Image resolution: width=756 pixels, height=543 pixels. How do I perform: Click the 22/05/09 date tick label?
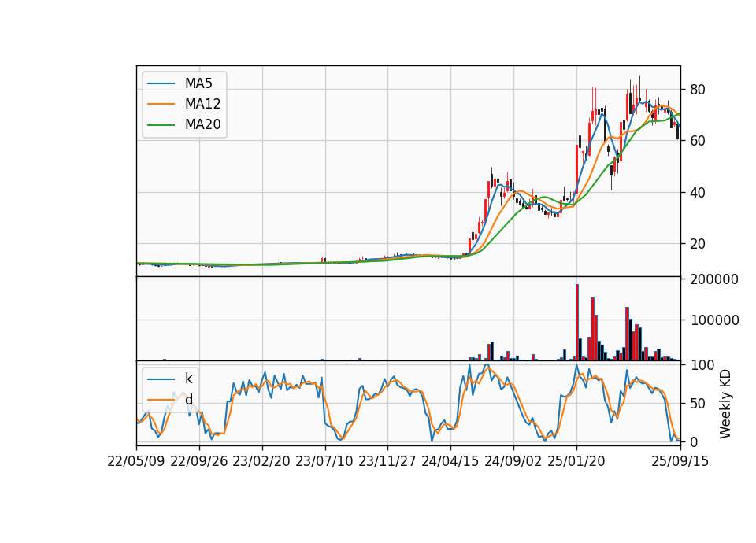[136, 461]
